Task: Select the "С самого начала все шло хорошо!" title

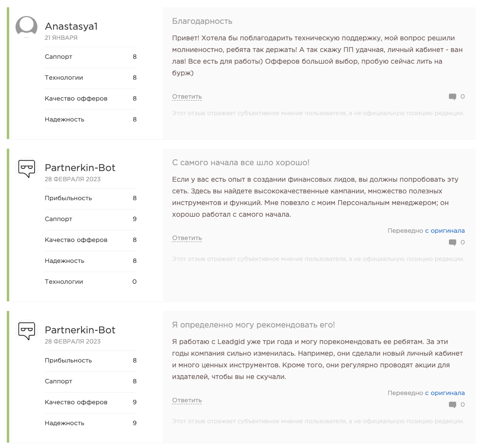Action: pyautogui.click(x=240, y=162)
